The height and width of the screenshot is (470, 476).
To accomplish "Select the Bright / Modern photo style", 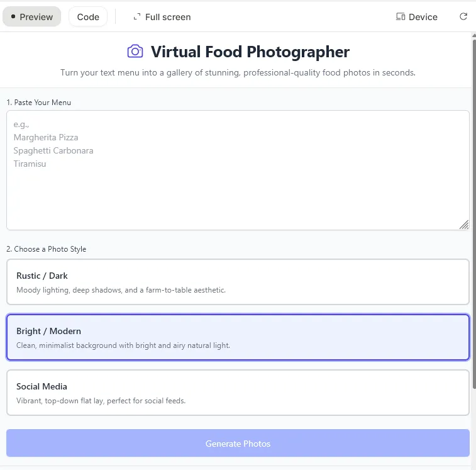I will coord(238,337).
